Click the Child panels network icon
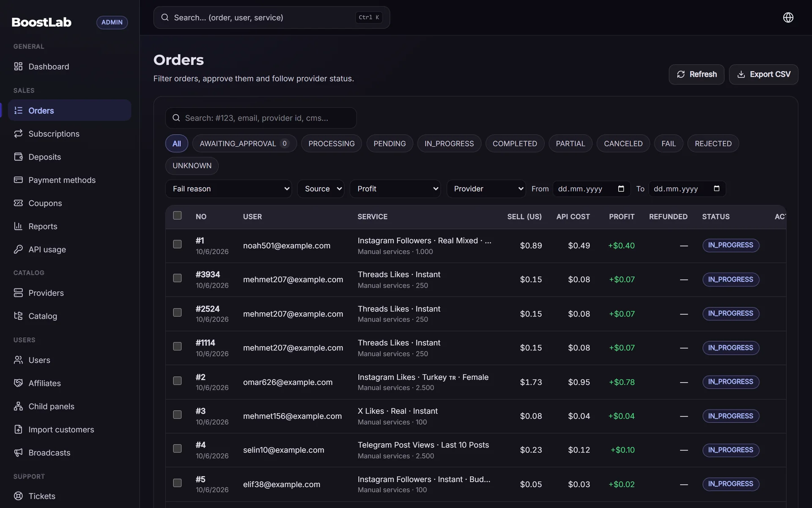Image resolution: width=812 pixels, height=508 pixels. (x=18, y=406)
